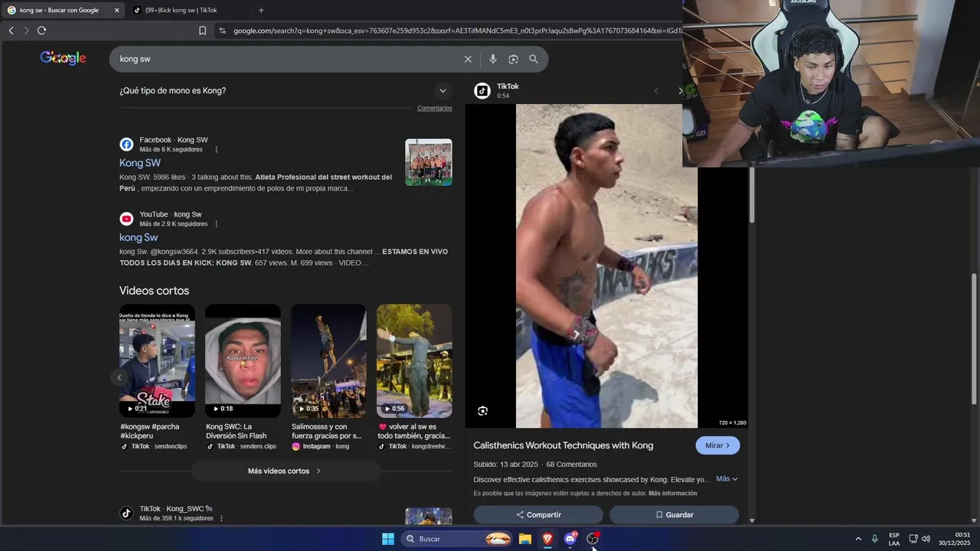This screenshot has height=551, width=980.
Task: Click the Google logo
Action: pyautogui.click(x=63, y=58)
